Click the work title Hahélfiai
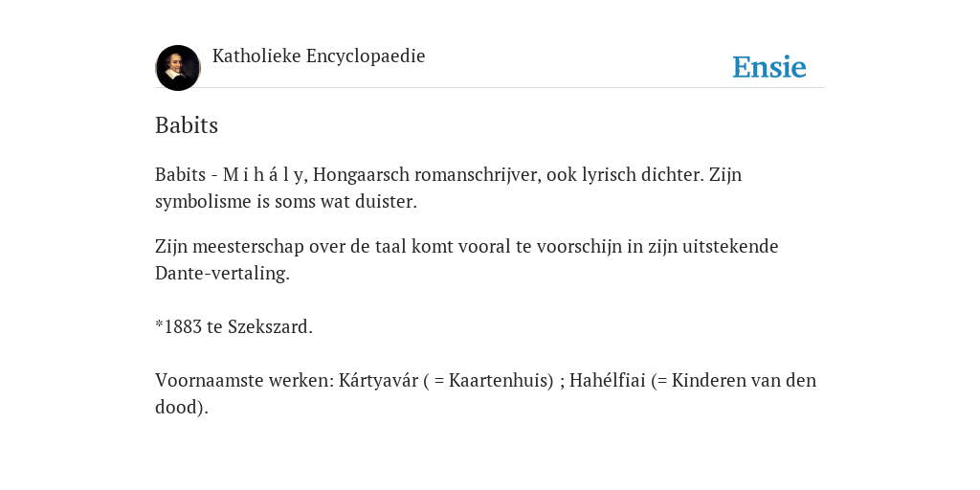The width and height of the screenshot is (980, 490). coord(607,380)
